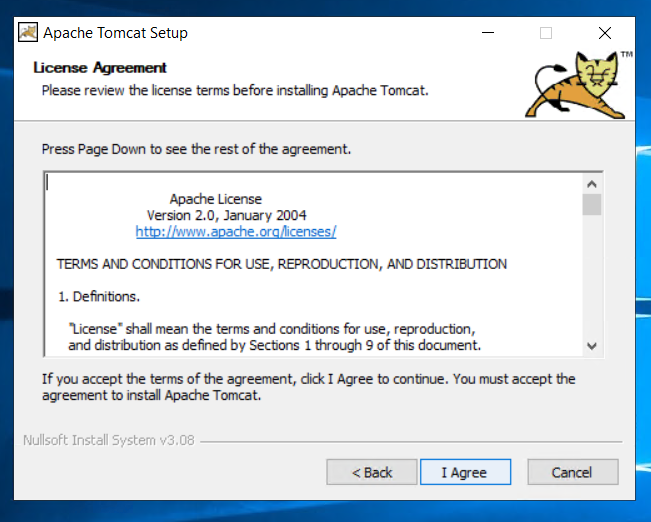
Task: Click the 'TERMS AND CONDITIONS' line
Action: coord(282,264)
